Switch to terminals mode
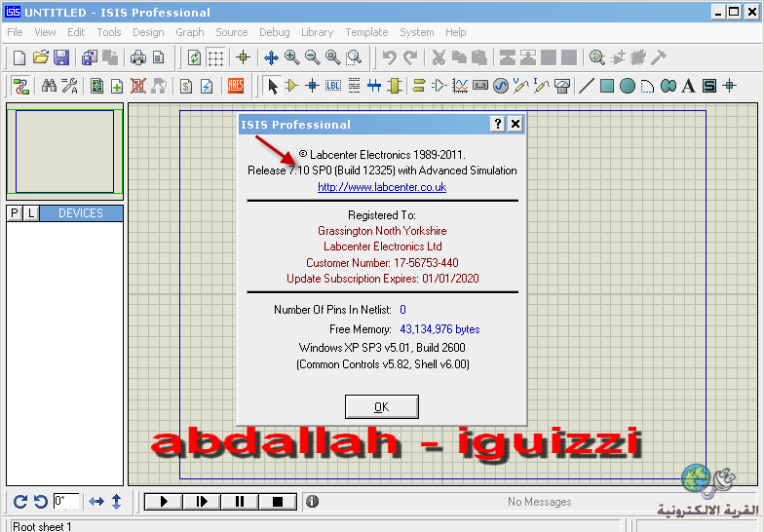 pos(418,86)
